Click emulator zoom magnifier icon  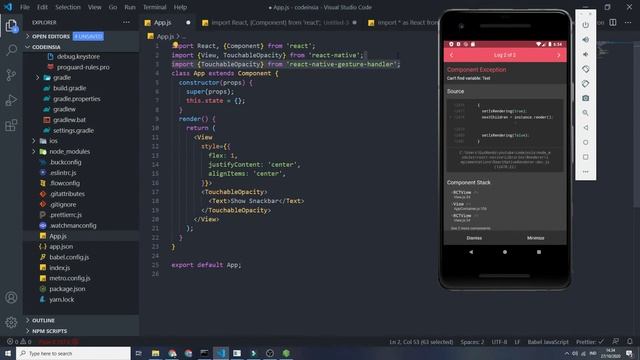point(585,113)
